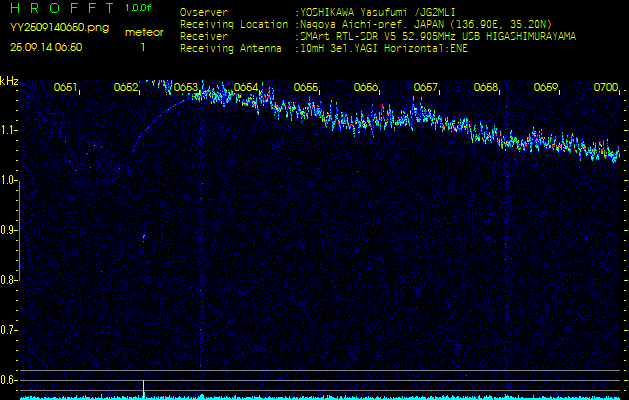Click the 0.7 kHz frequency axis label
Image resolution: width=629 pixels, height=400 pixels.
pyautogui.click(x=9, y=330)
